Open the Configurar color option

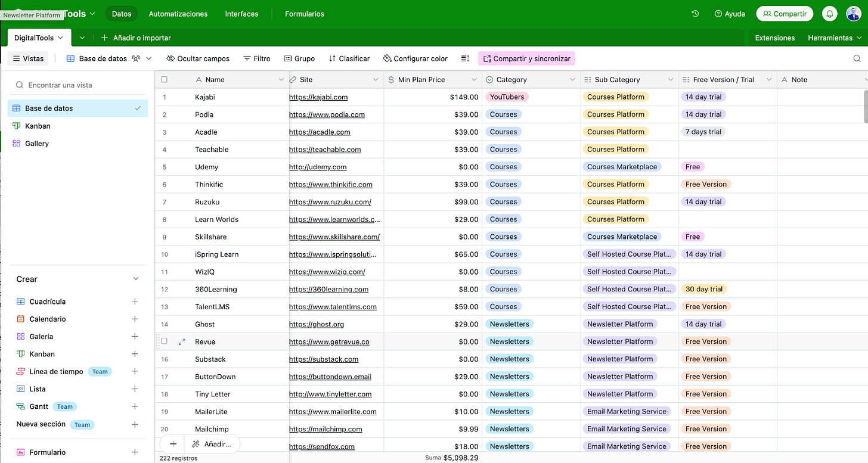[x=415, y=58]
